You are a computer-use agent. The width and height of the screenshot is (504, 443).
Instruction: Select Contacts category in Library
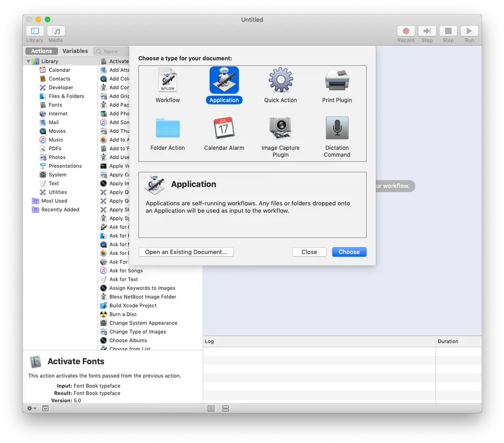[59, 79]
